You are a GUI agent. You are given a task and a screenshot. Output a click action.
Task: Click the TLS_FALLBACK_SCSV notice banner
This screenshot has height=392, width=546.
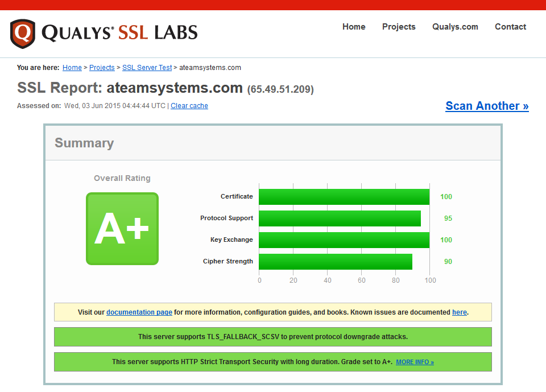273,337
